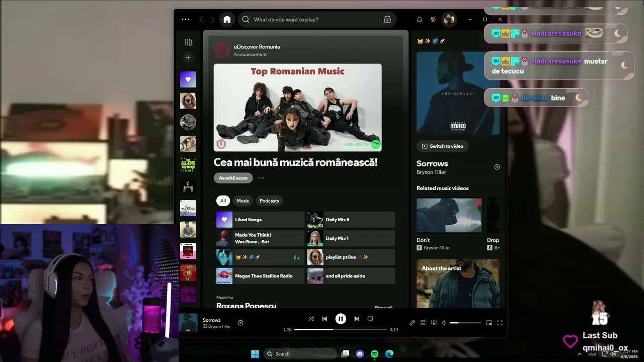
Task: Show lyrics with the microphone icon
Action: click(x=412, y=323)
